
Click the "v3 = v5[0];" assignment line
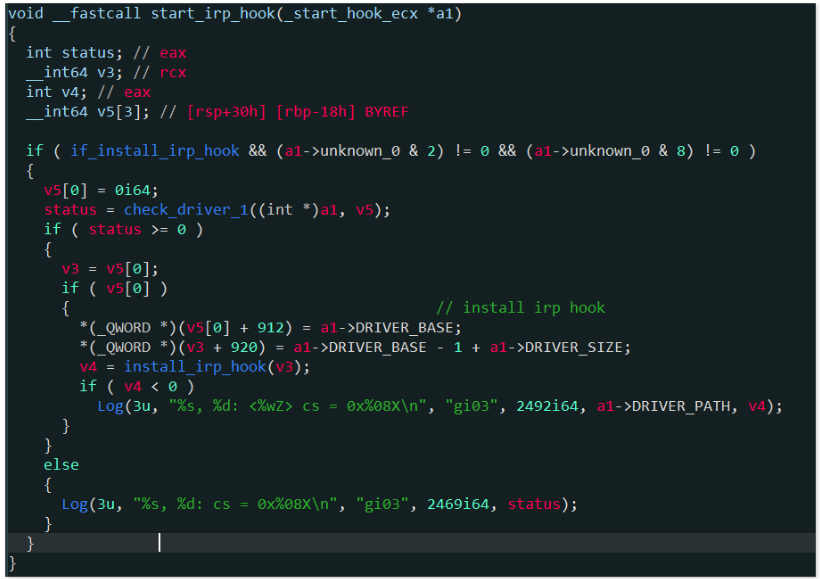click(109, 268)
